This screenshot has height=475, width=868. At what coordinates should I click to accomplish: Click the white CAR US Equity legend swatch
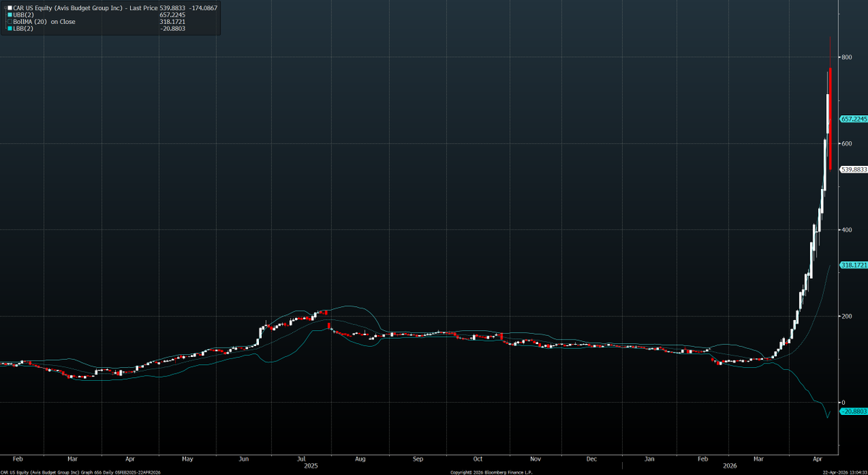coord(10,7)
